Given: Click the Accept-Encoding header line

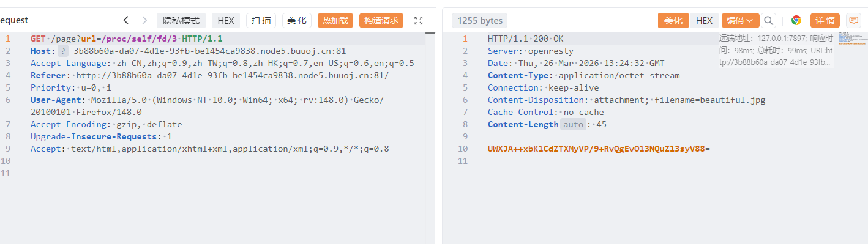Looking at the screenshot, I should coord(106,124).
